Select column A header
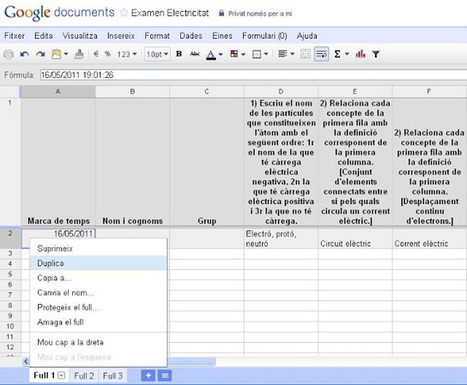The height and width of the screenshot is (385, 467). (x=58, y=91)
